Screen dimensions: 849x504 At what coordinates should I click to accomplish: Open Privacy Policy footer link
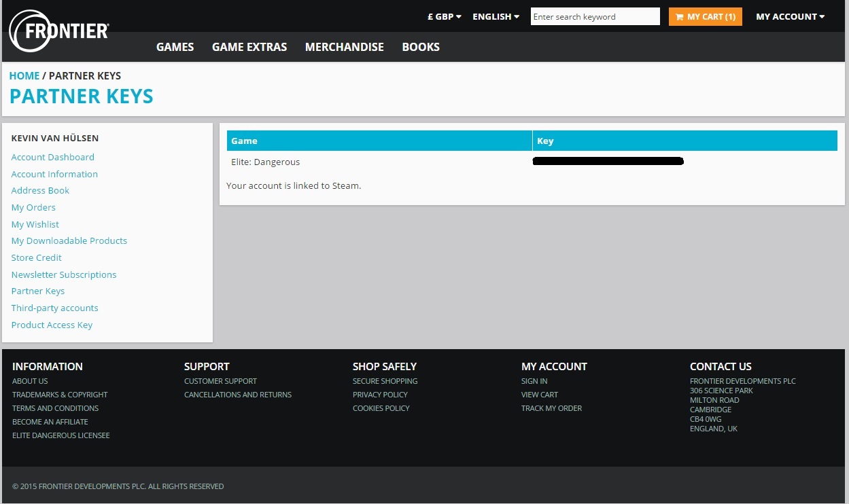point(380,395)
